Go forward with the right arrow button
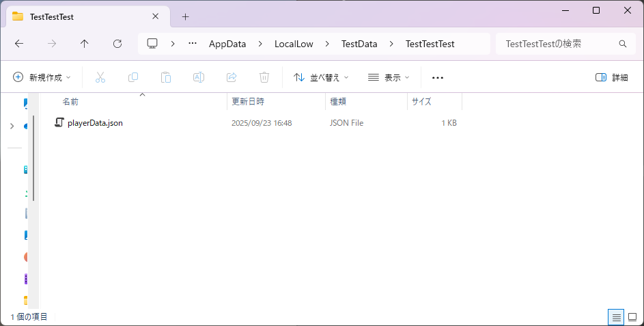 point(52,44)
